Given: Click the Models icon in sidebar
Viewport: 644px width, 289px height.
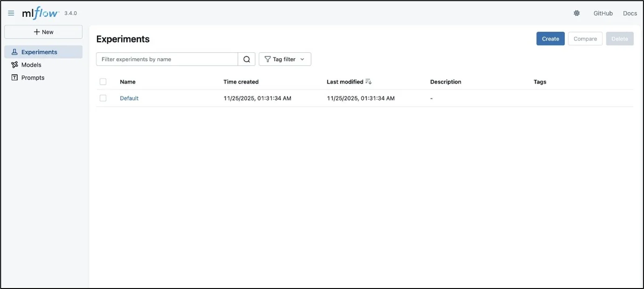Looking at the screenshot, I should click(x=14, y=65).
